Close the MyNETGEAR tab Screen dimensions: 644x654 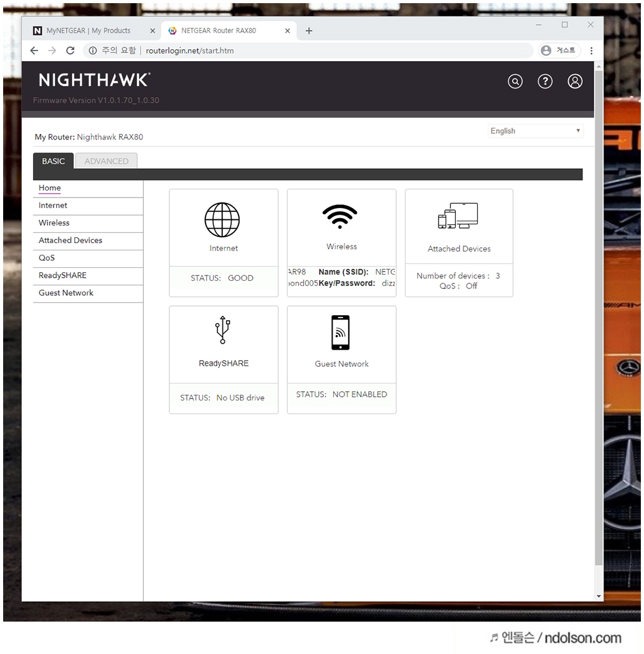[153, 31]
